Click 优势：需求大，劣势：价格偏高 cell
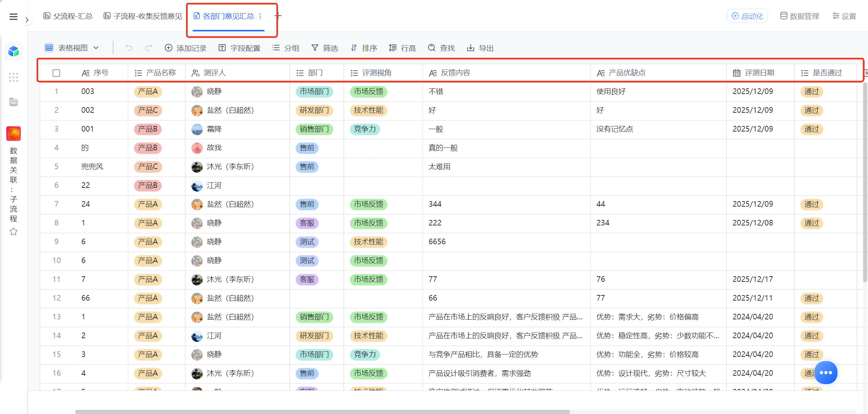Viewport: 868px width, 414px height. click(x=658, y=317)
